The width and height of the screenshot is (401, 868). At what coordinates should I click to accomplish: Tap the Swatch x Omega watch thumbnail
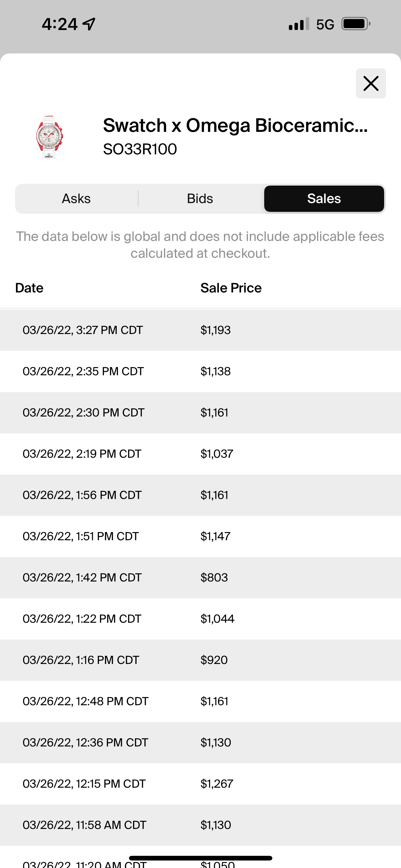coord(49,137)
